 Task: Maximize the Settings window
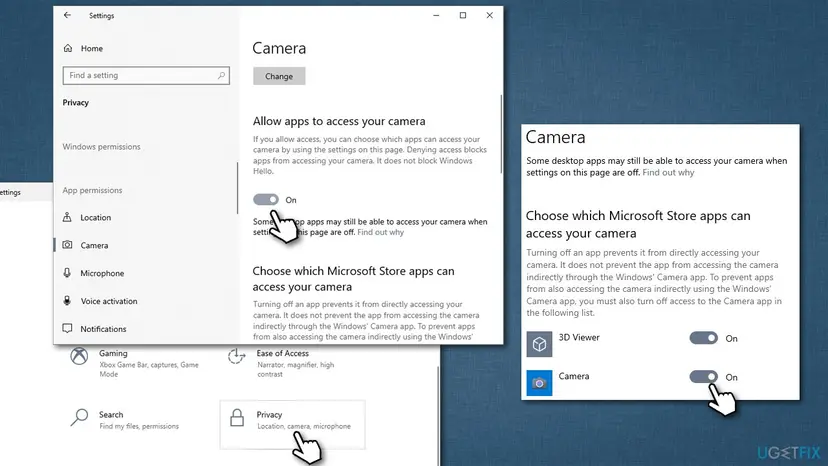[x=463, y=15]
